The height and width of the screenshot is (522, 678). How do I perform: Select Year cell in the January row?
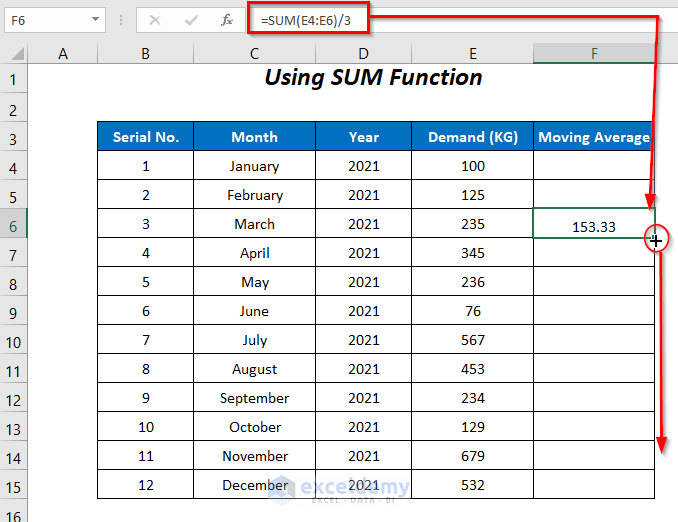tap(363, 166)
